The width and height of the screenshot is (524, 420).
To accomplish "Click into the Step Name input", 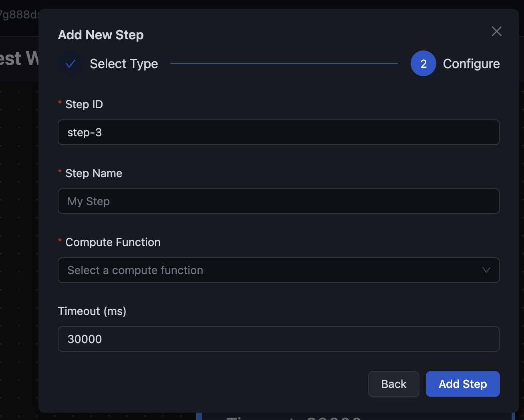I will pyautogui.click(x=278, y=201).
